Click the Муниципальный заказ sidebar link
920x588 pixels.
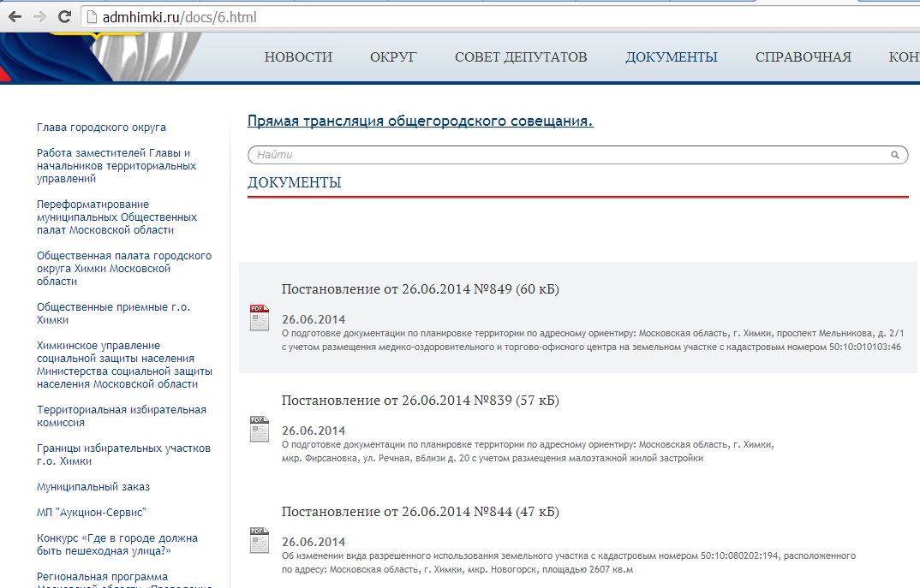(93, 487)
